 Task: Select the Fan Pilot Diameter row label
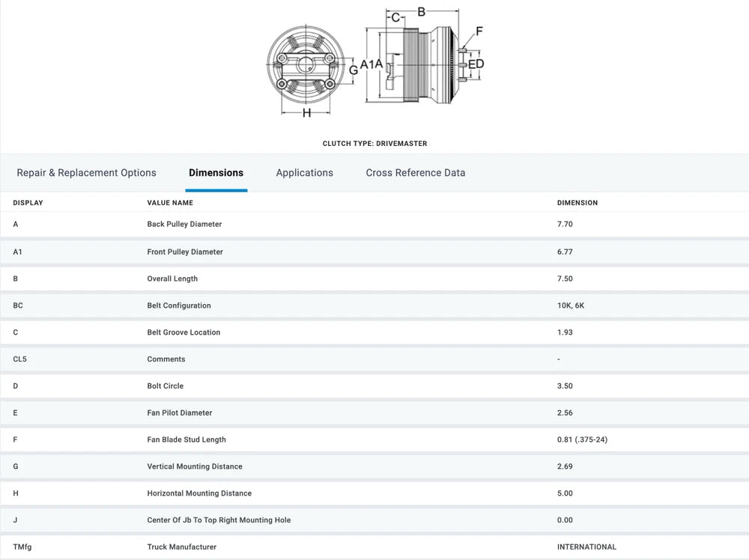click(x=180, y=413)
